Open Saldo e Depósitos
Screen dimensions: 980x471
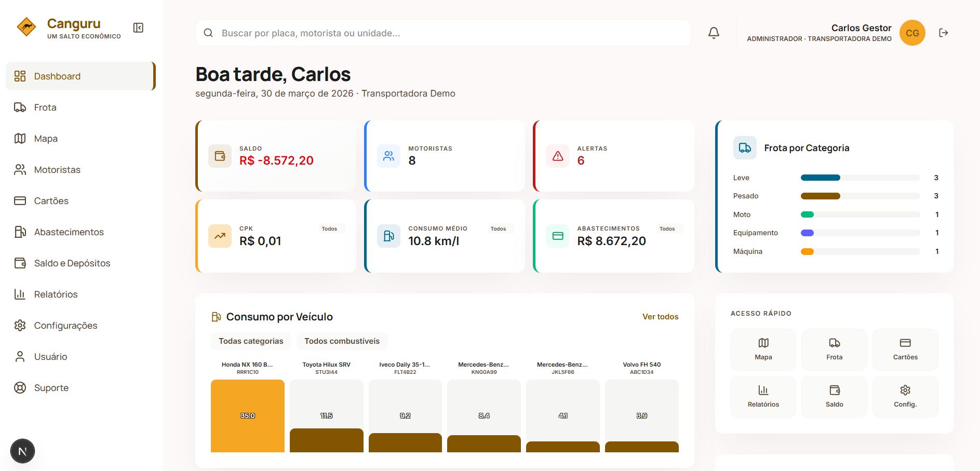tap(72, 263)
